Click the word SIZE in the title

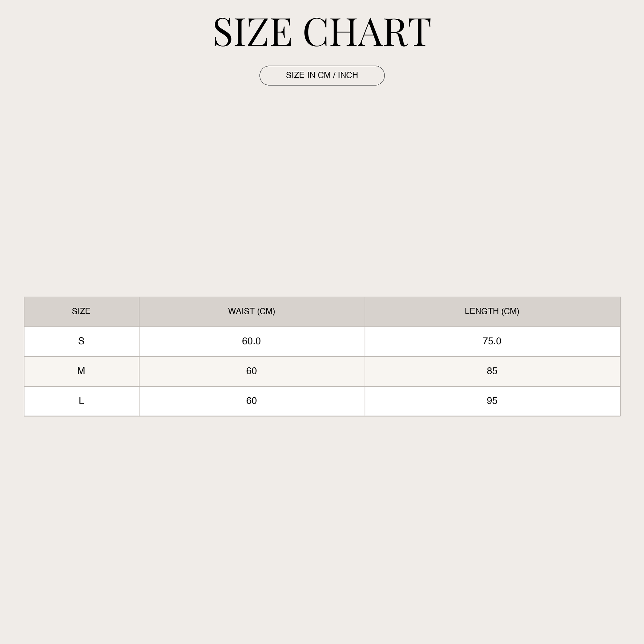click(x=253, y=32)
